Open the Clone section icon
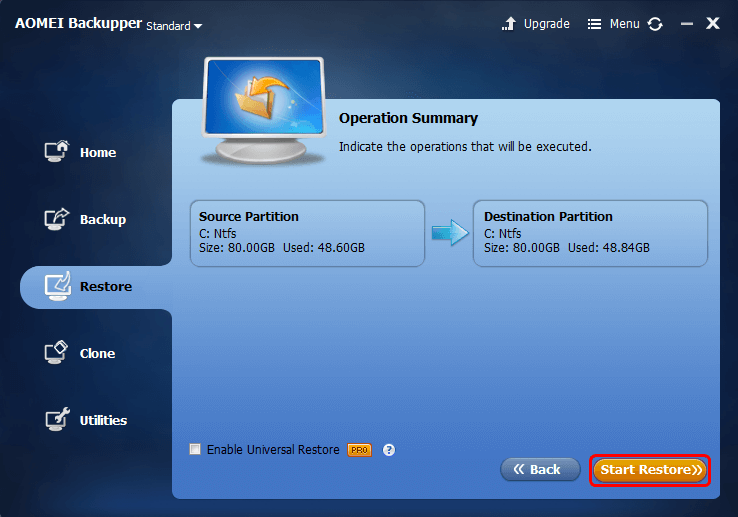Screen dimensions: 738x517 (x=56, y=353)
